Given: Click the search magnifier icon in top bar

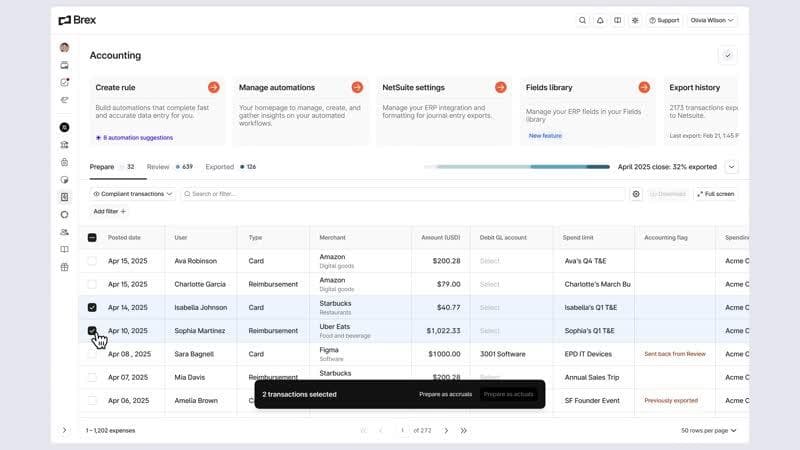Looking at the screenshot, I should (583, 20).
